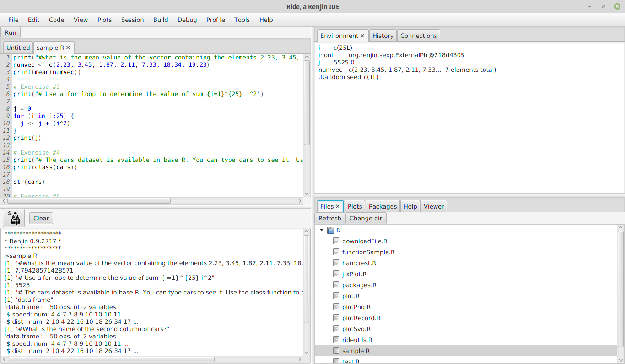Switch to the Viewer tab
625x364 pixels.
(x=434, y=206)
